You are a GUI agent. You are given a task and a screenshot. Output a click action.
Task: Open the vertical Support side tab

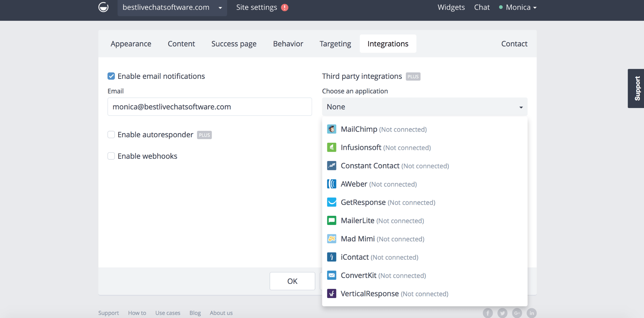pos(636,88)
